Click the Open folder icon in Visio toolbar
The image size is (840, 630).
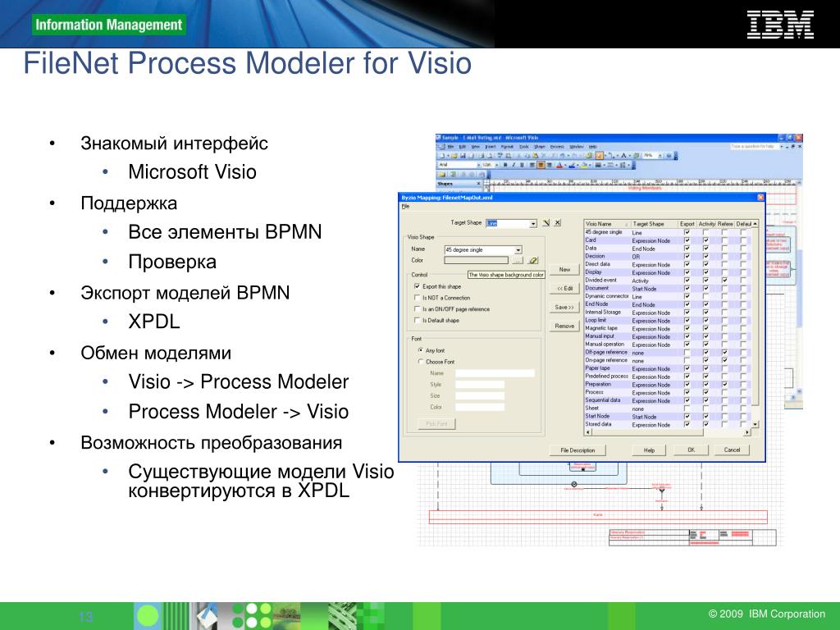[x=454, y=155]
